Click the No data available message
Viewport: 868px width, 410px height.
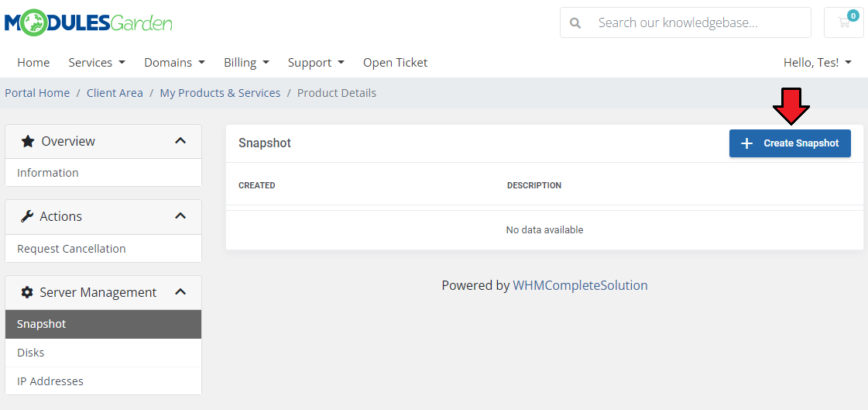pyautogui.click(x=544, y=230)
